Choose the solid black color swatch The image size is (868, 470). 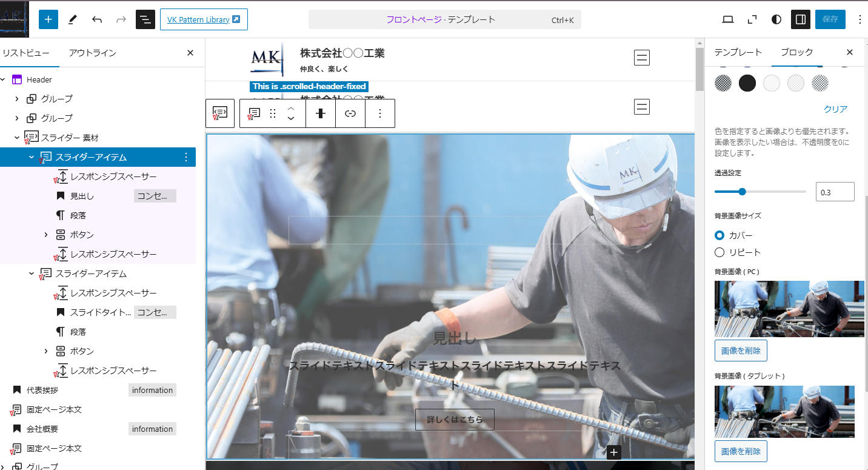[x=747, y=83]
